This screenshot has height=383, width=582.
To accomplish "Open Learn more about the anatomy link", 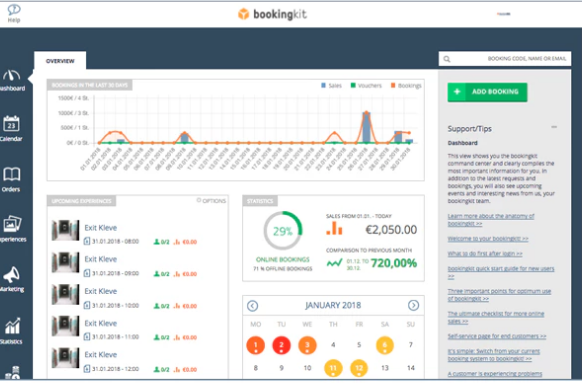I will [491, 220].
